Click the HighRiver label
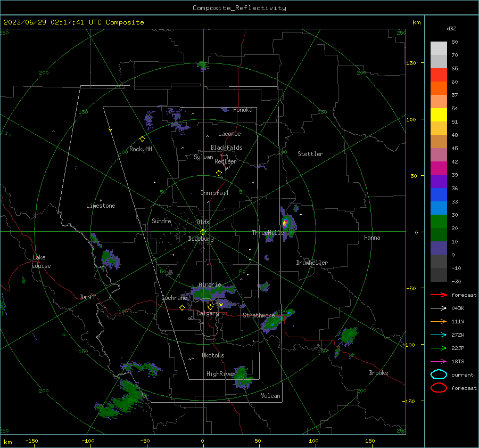Viewport: 479px width, 448px height. pyautogui.click(x=220, y=374)
